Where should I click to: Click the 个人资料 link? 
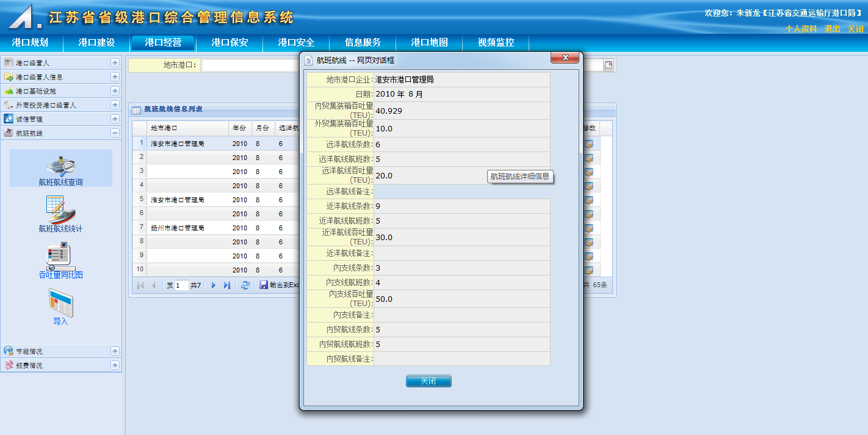[801, 29]
